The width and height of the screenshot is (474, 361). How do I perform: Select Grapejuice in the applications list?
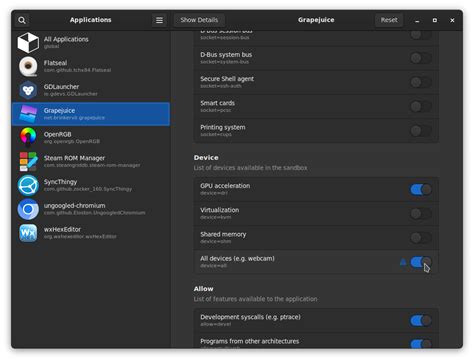coord(91,114)
